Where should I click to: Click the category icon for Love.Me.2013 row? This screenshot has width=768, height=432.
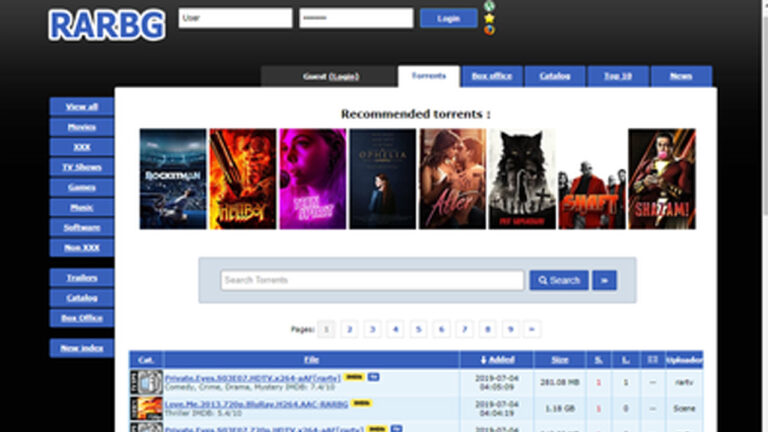(146, 408)
